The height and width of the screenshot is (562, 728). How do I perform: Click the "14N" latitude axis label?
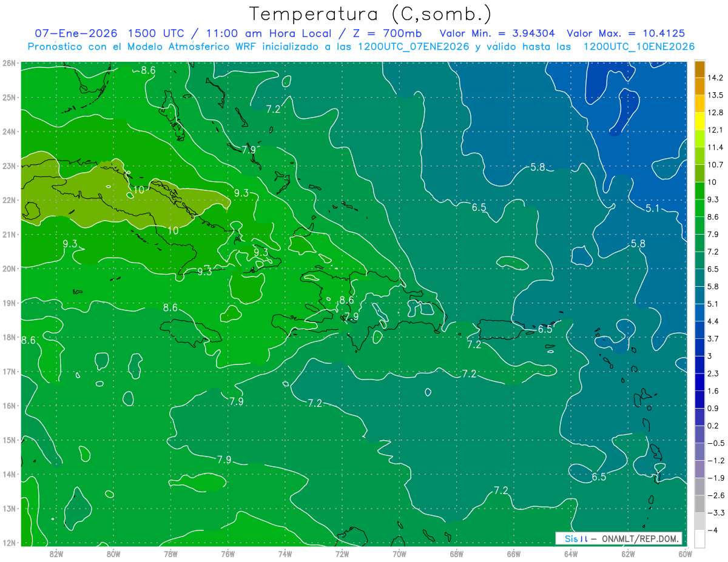(x=8, y=474)
